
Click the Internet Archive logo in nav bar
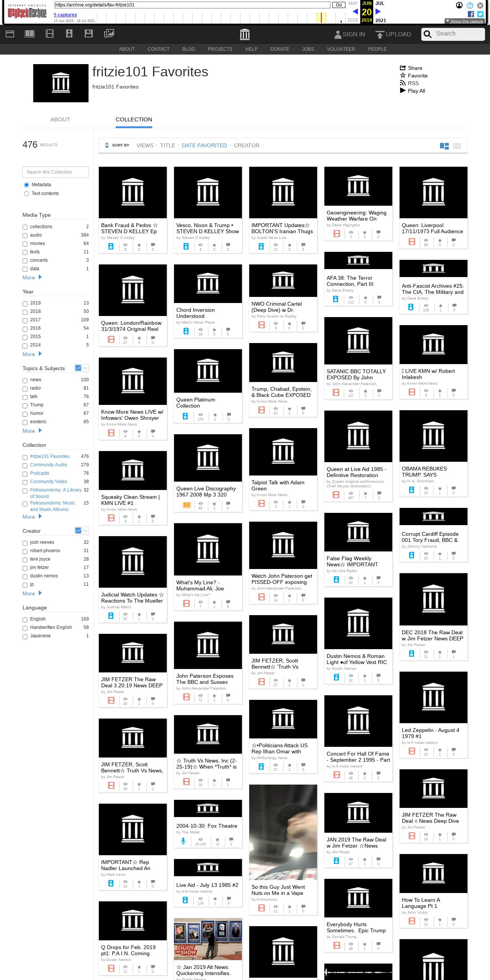[x=245, y=34]
